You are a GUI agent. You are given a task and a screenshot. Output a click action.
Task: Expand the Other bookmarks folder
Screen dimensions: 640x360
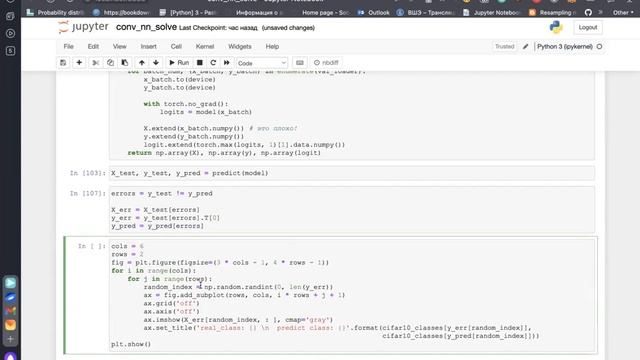point(623,13)
